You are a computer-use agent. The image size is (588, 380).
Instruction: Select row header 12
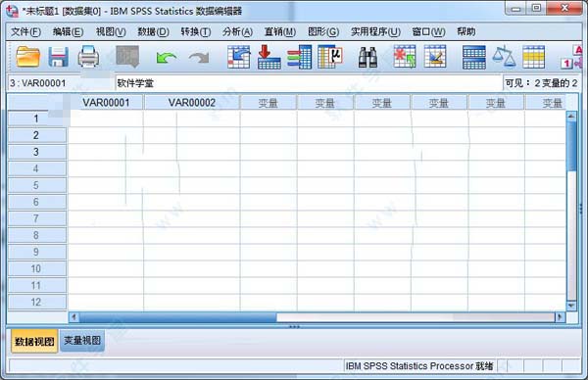[36, 302]
